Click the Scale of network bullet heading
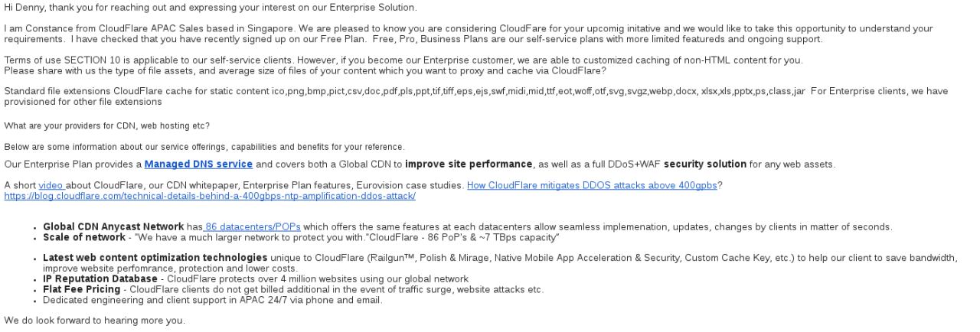 click(84, 237)
